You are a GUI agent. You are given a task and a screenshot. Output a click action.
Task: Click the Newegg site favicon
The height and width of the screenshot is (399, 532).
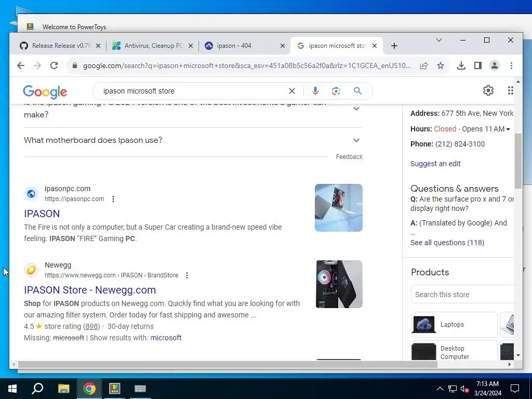coord(31,270)
